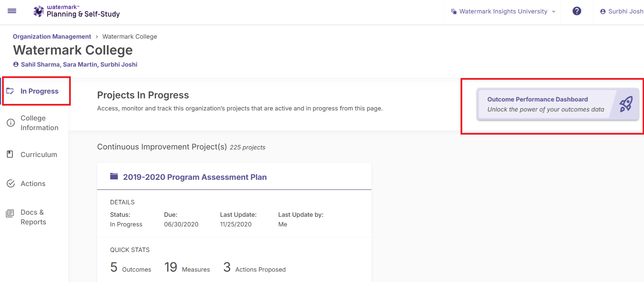Click the Projects In Progress heading

(x=143, y=95)
